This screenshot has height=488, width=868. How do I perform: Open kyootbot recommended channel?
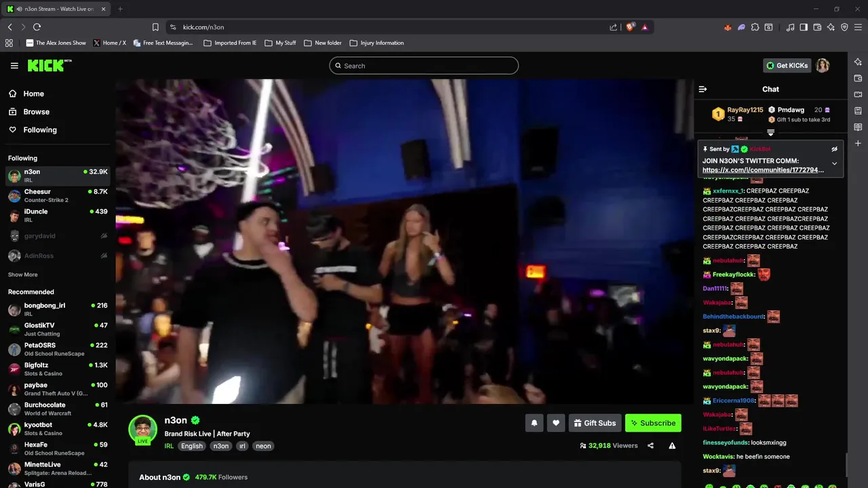[58, 429]
